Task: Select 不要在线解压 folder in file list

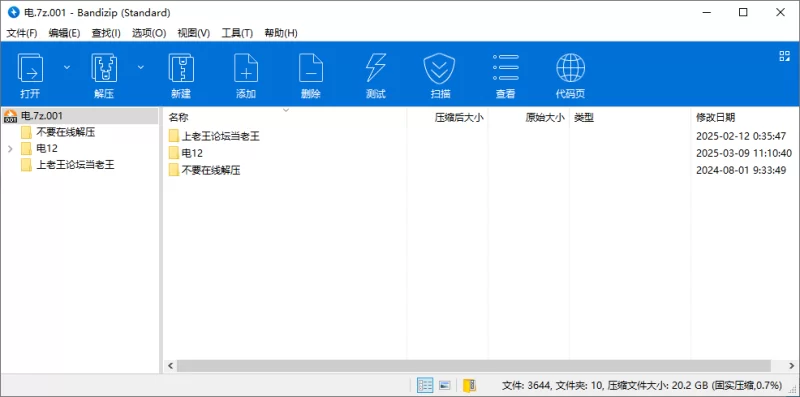Action: click(211, 170)
